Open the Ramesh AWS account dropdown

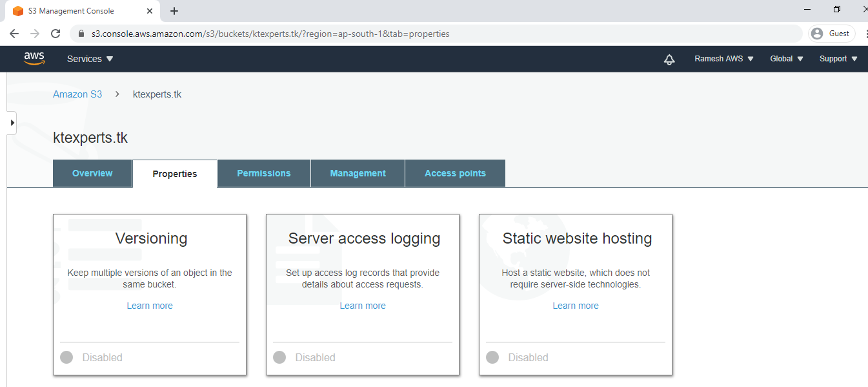tap(724, 59)
